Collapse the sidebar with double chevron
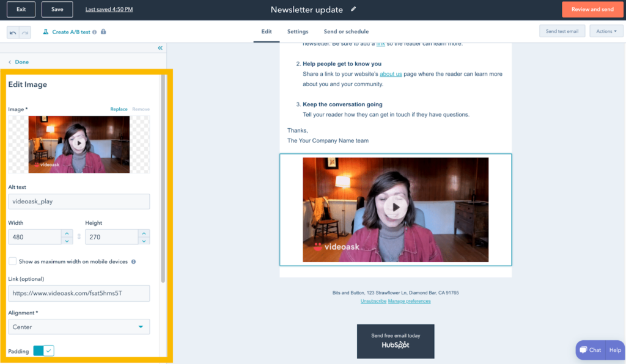 click(x=160, y=48)
